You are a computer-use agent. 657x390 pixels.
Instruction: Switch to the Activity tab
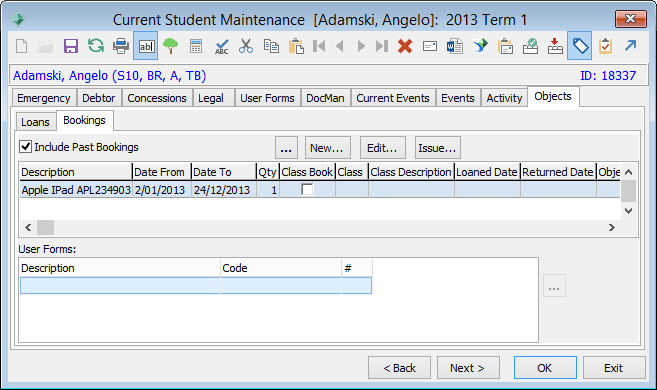tap(504, 98)
